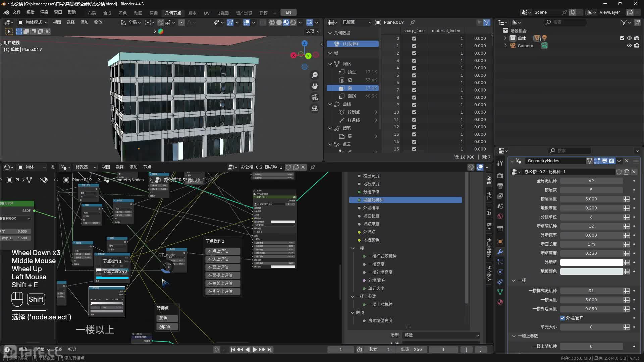Click the 在点上评估 button
The width and height of the screenshot is (644, 362).
pos(222,251)
